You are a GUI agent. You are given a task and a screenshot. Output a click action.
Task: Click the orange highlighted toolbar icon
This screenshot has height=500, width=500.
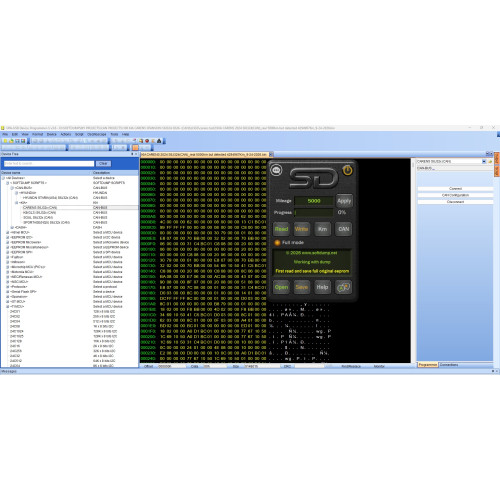(135, 147)
